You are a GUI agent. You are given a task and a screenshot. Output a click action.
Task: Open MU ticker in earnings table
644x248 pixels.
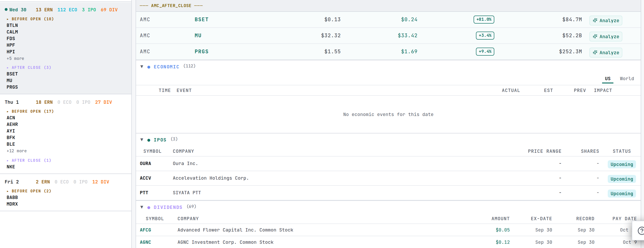tap(198, 36)
